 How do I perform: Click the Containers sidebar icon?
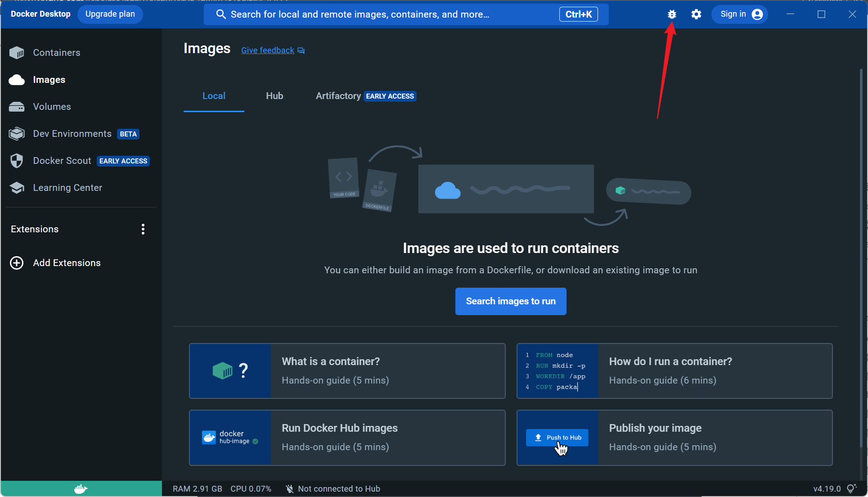tap(17, 53)
